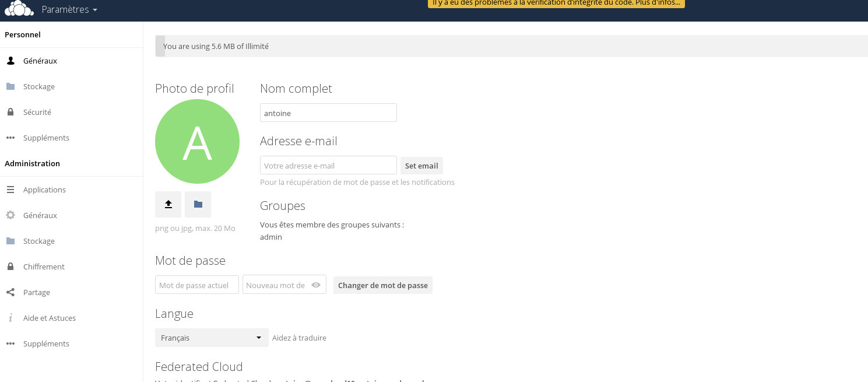868x382 pixels.
Task: Click the info icon for Aide et Astuces
Action: [10, 318]
